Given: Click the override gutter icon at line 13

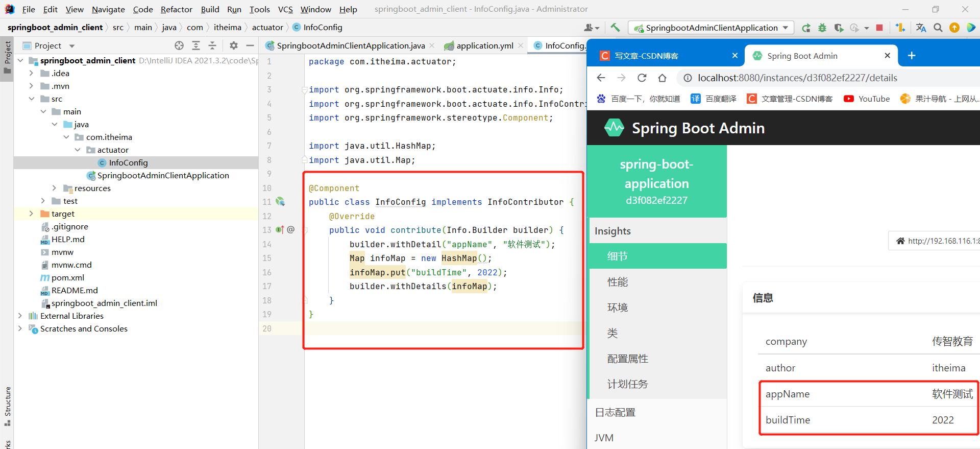Looking at the screenshot, I should click(280, 230).
